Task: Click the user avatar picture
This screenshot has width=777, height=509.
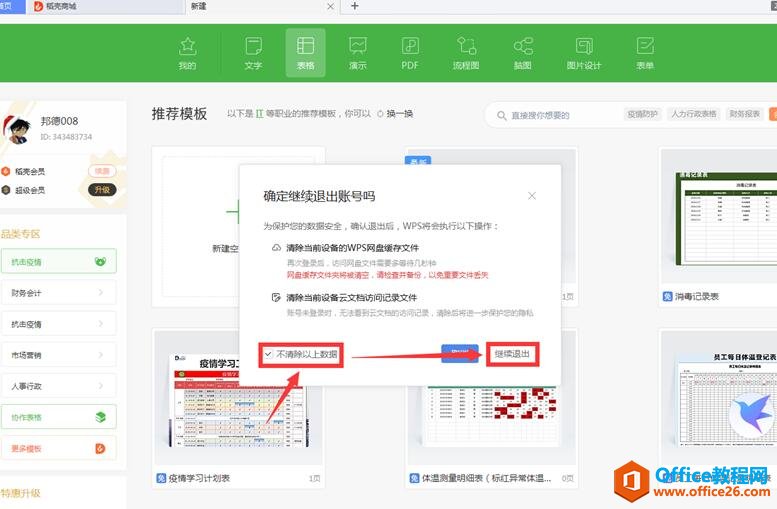Action: pos(16,129)
